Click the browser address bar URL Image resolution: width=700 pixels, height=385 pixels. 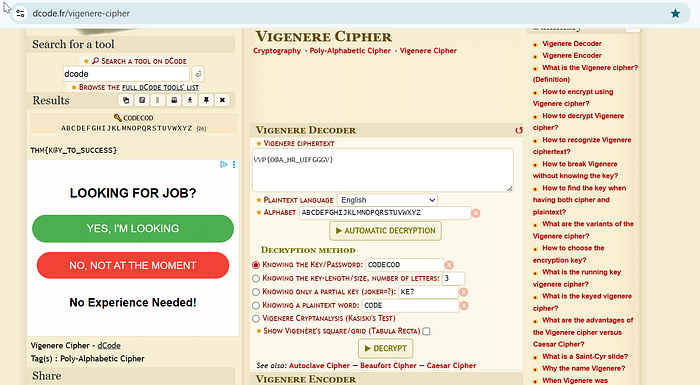tap(81, 13)
